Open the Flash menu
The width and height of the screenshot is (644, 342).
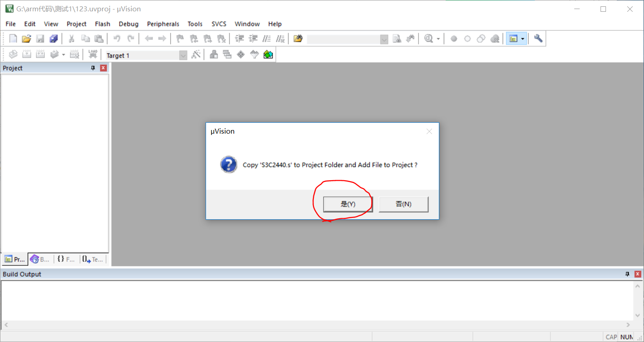[103, 24]
